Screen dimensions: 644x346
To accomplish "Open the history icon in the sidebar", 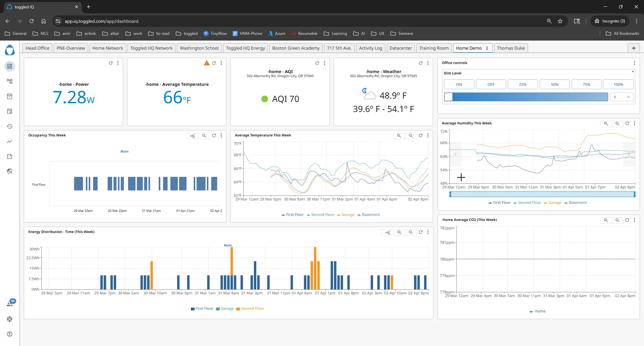I will tap(10, 126).
